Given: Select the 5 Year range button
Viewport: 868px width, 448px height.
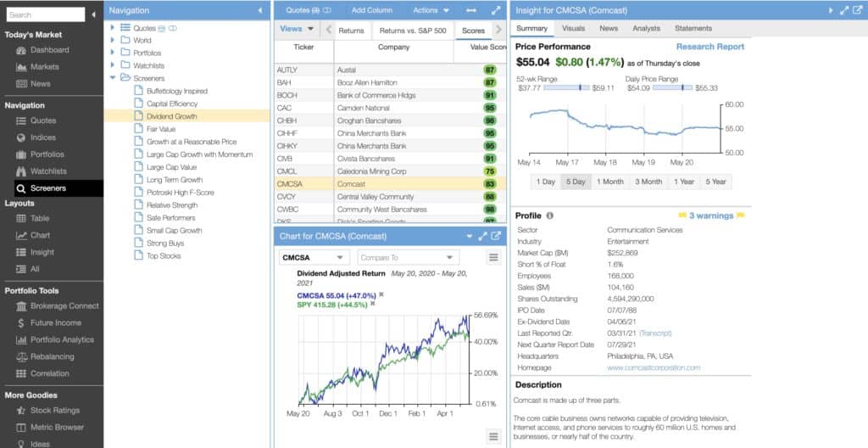Looking at the screenshot, I should [x=715, y=182].
